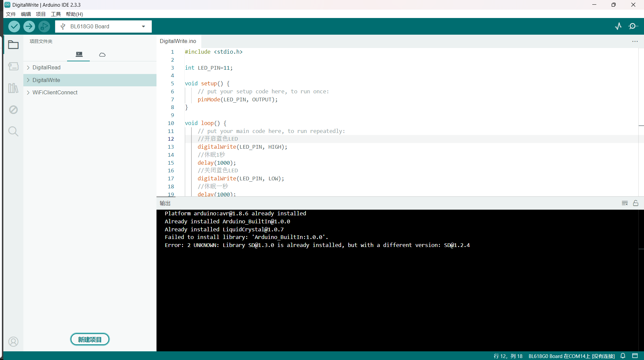The width and height of the screenshot is (644, 360).
Task: Click the int LED_PIN=11 code line
Action: (209, 68)
